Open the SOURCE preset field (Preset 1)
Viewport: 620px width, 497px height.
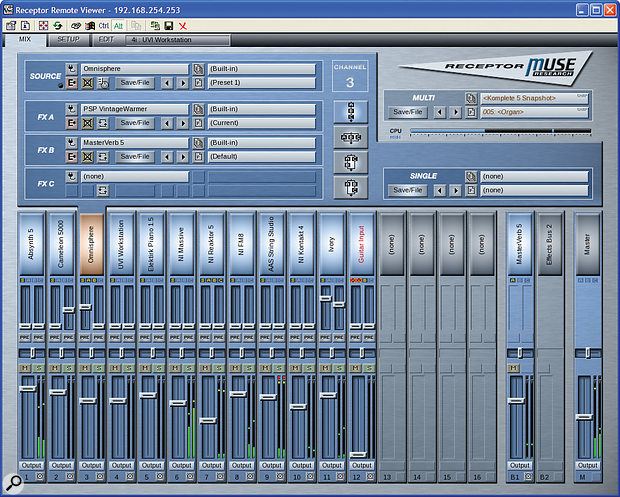(262, 83)
